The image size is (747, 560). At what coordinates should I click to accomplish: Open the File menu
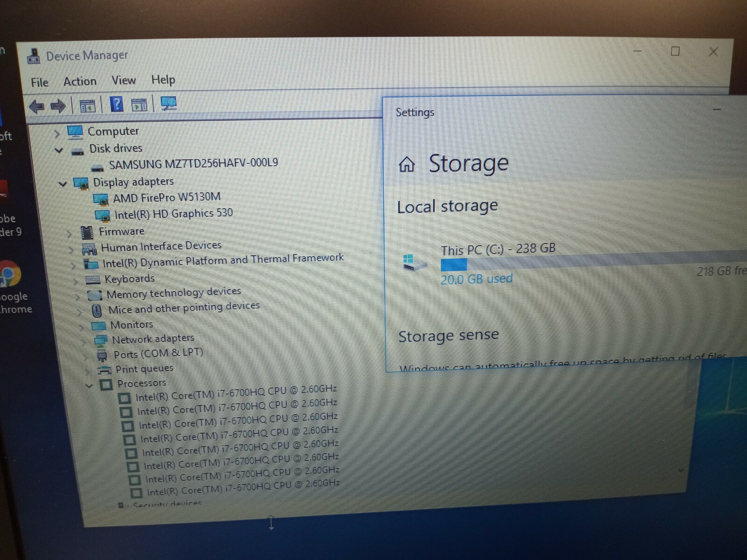tap(40, 82)
